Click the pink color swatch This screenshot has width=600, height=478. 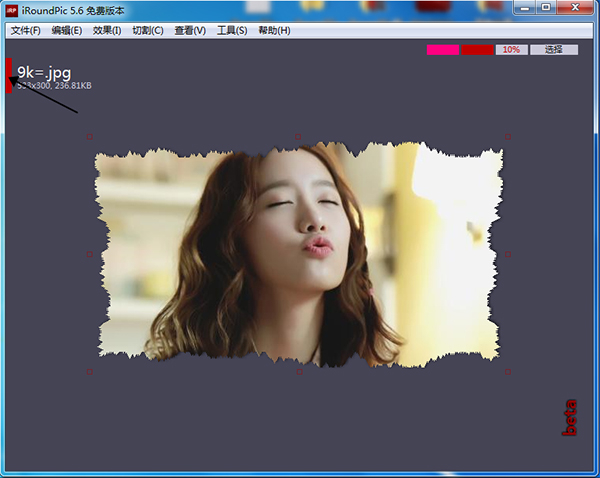click(x=443, y=49)
